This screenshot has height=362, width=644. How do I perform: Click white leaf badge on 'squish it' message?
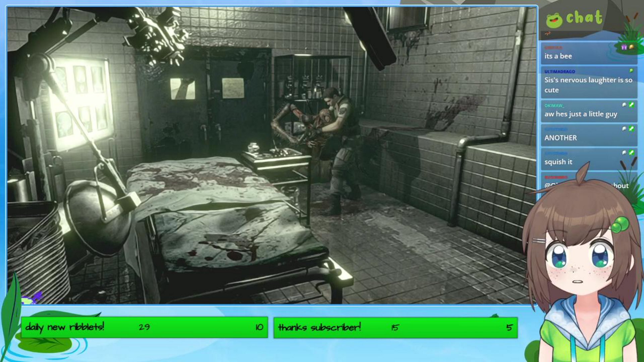[624, 153]
